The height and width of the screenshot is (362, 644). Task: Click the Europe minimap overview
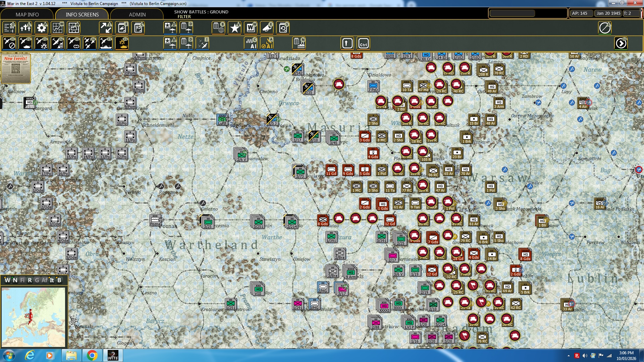pos(33,317)
